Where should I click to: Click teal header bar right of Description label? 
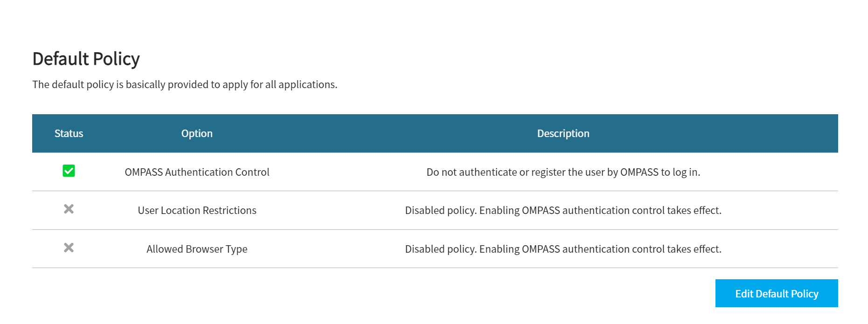(x=714, y=133)
